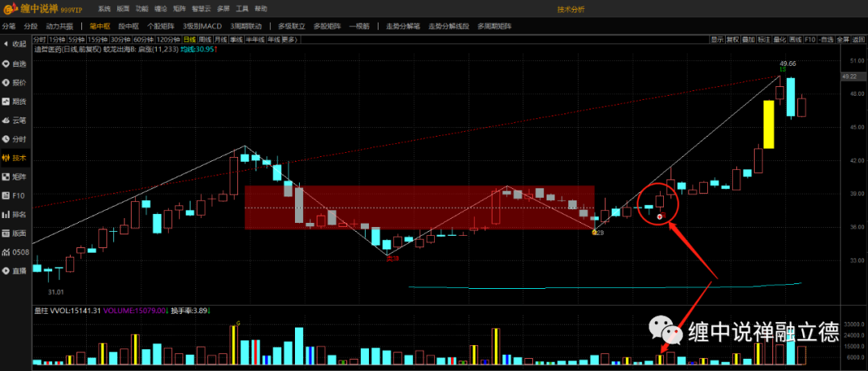Open the 分时 intraday sidebar icon
The width and height of the screenshot is (868, 371).
[x=15, y=139]
